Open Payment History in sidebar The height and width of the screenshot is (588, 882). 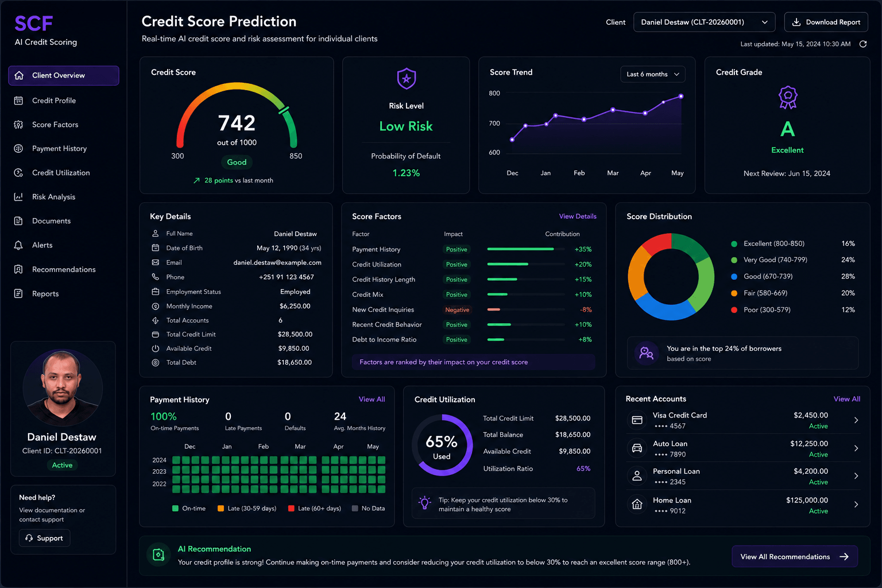(x=64, y=149)
